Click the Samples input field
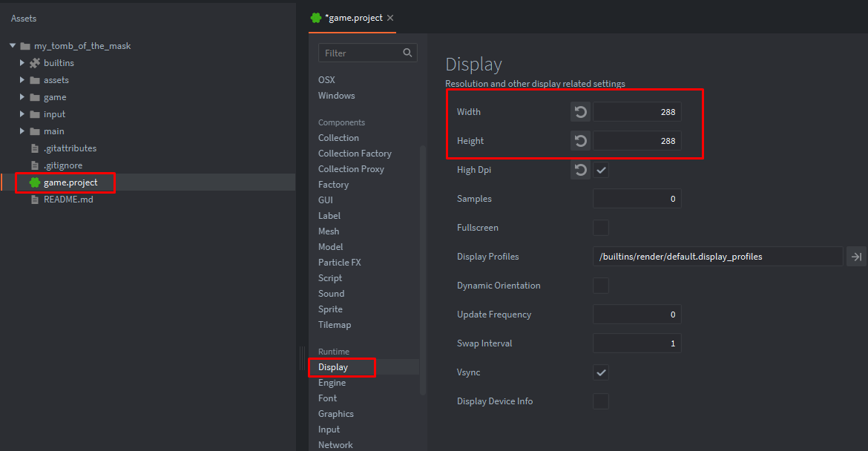Image resolution: width=868 pixels, height=451 pixels. point(637,199)
